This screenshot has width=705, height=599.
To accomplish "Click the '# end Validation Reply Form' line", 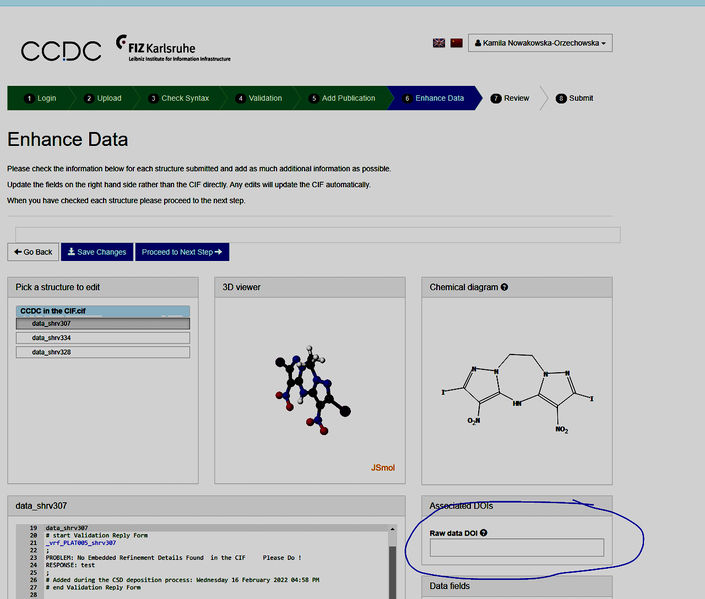I will point(93,587).
